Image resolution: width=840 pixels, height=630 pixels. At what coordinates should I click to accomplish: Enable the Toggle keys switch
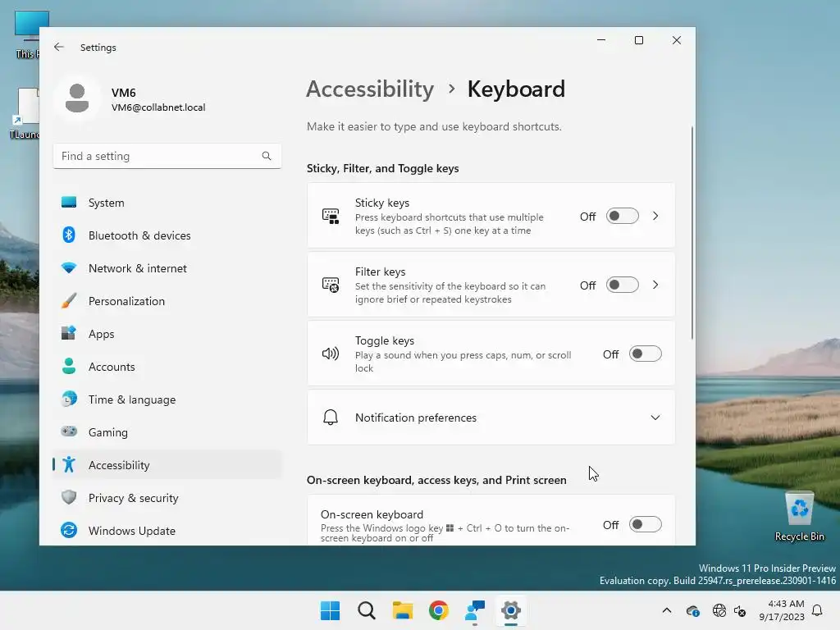(645, 354)
